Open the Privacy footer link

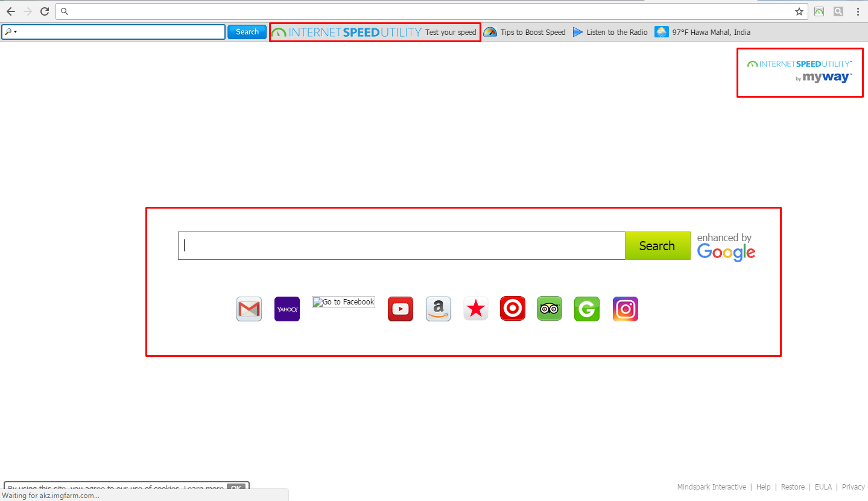854,487
